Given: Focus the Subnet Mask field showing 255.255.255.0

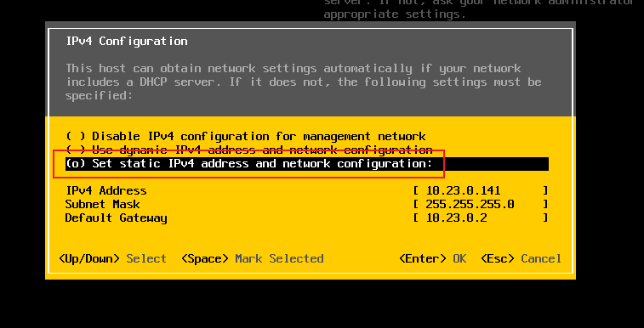Looking at the screenshot, I should tap(481, 204).
